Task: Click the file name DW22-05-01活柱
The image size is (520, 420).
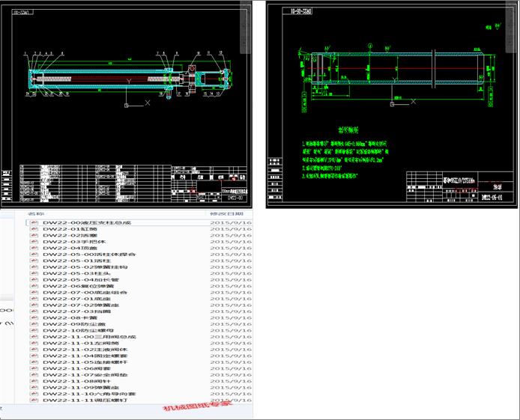Action: point(76,261)
